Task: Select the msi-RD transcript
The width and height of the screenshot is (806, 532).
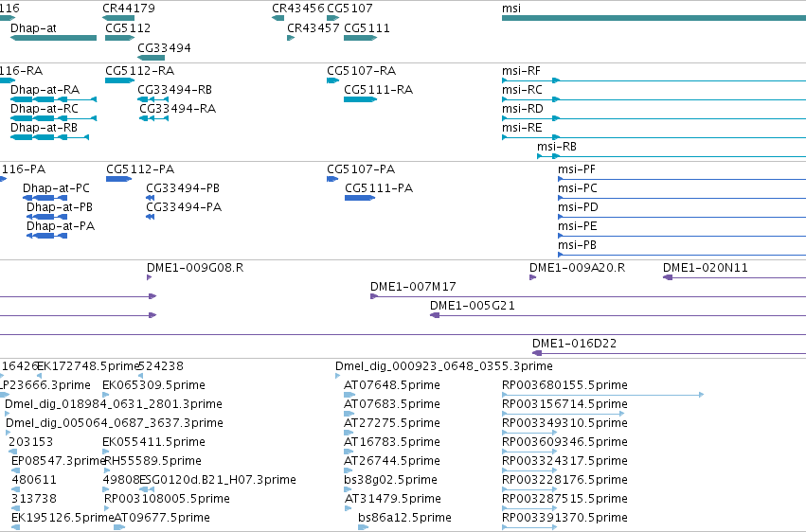Action: 654,118
